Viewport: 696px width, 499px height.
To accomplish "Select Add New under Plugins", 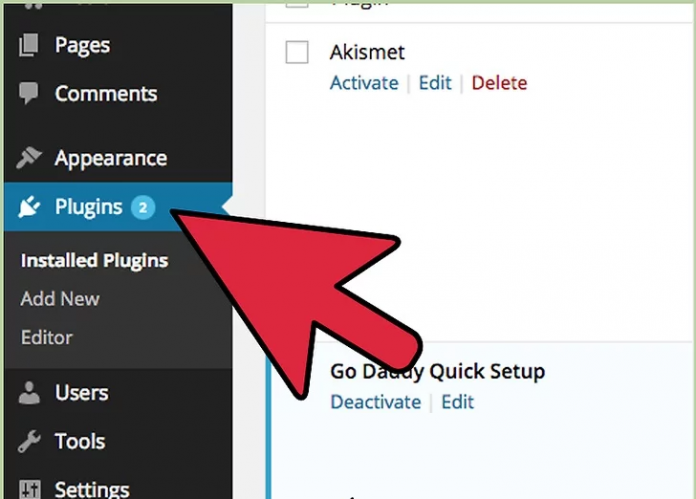I will (x=60, y=298).
